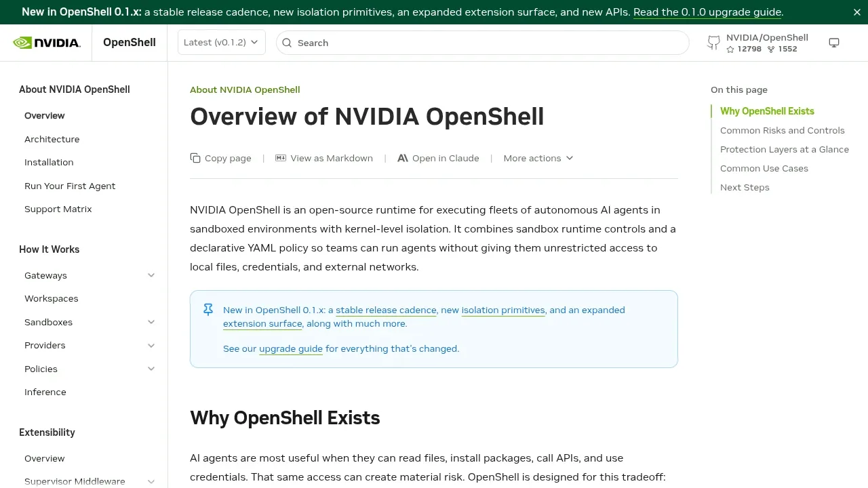The height and width of the screenshot is (488, 868).
Task: Open the upgrade guide link in callout
Action: click(x=291, y=348)
